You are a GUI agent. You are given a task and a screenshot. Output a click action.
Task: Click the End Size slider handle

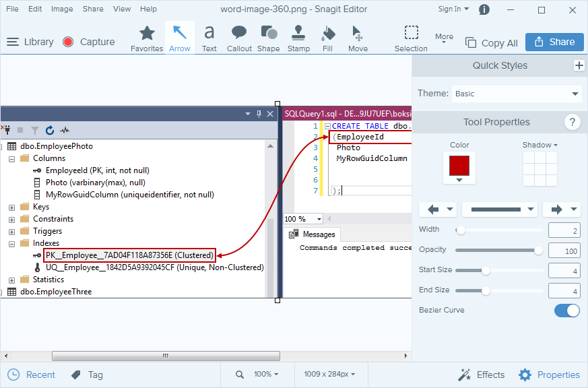[x=486, y=290]
